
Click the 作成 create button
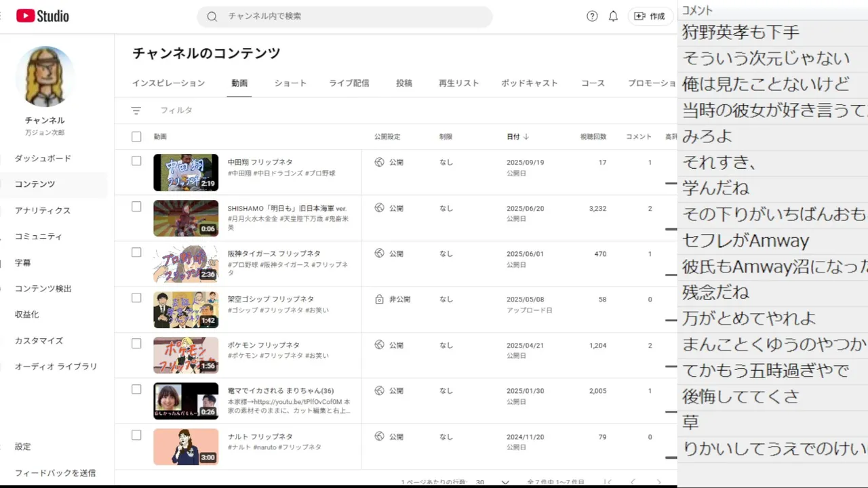pyautogui.click(x=650, y=16)
